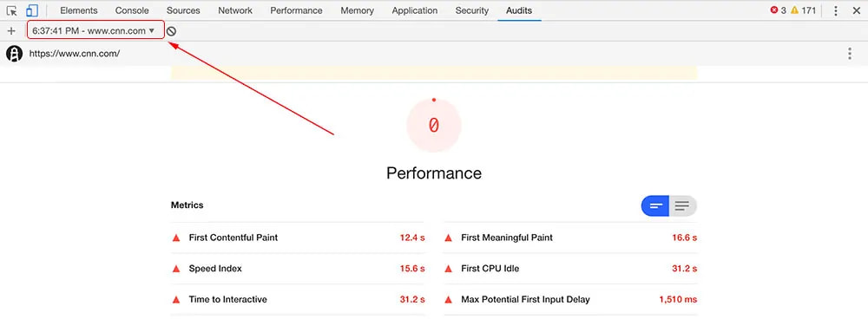This screenshot has width=868, height=319.
Task: Toggle the device toolbar icon
Action: pos(32,10)
